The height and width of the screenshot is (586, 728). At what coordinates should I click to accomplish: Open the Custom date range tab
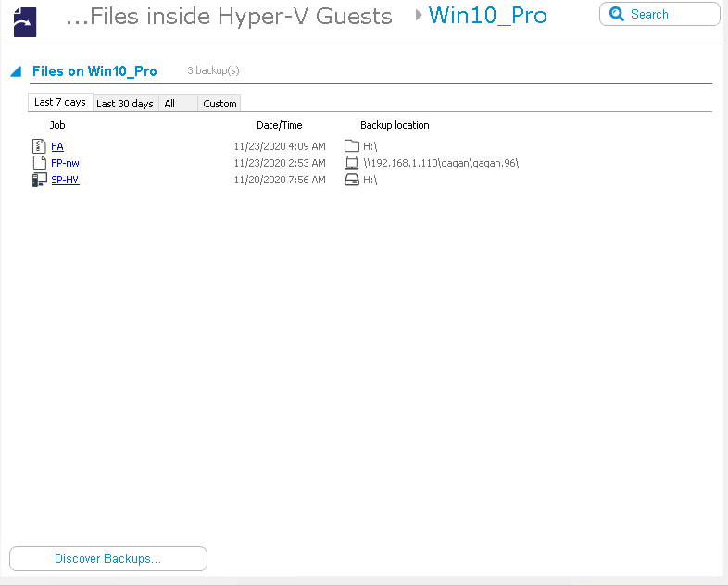pos(220,104)
